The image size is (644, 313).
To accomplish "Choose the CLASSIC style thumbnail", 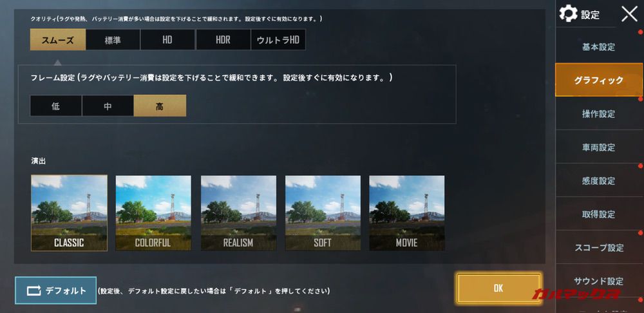I will pyautogui.click(x=69, y=213).
